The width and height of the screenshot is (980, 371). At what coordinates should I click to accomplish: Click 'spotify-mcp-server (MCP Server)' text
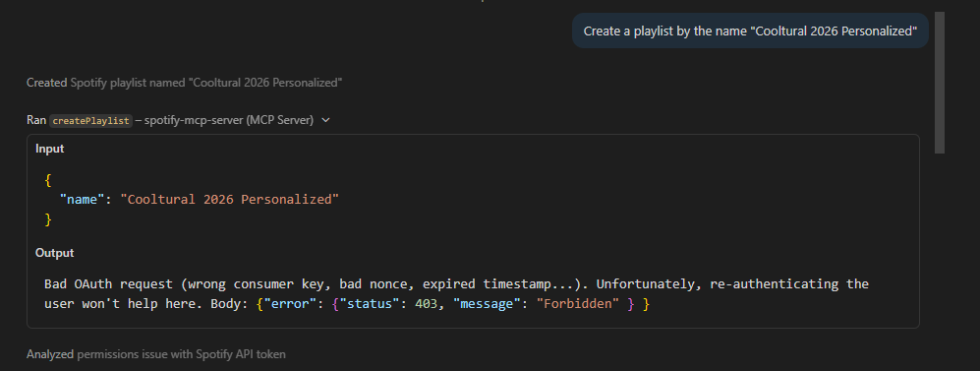[229, 120]
